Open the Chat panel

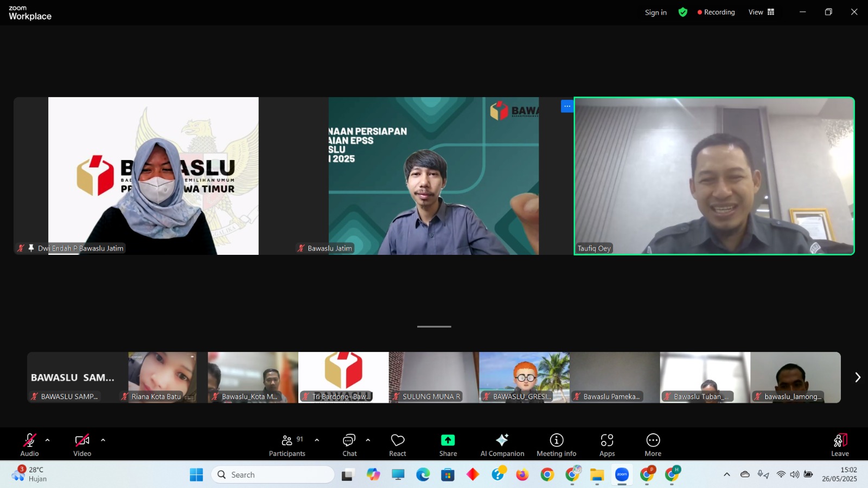(349, 445)
